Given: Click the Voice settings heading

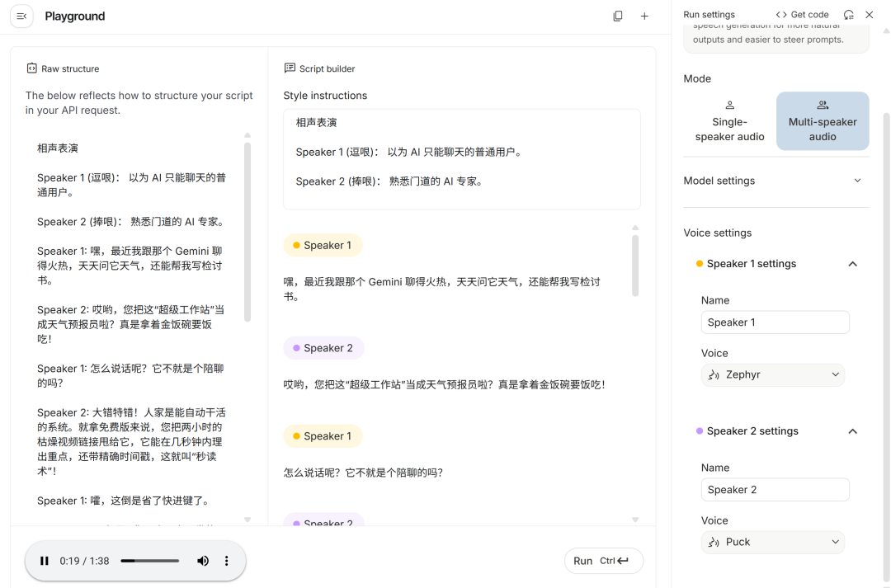Looking at the screenshot, I should [717, 233].
